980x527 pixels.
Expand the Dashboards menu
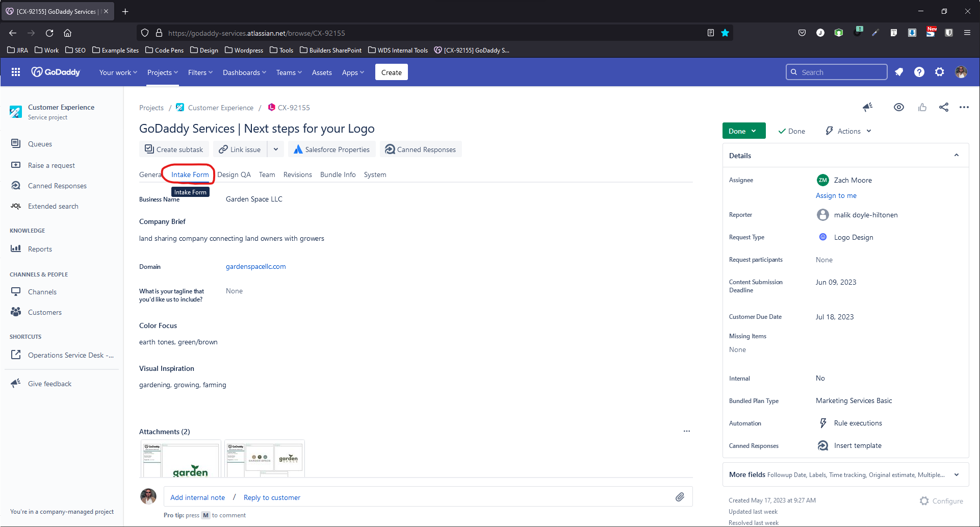(244, 72)
